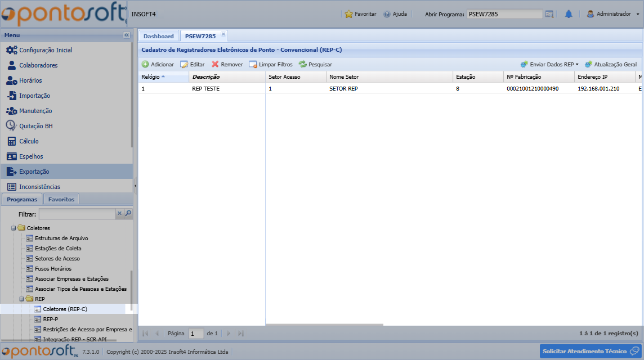Viewport: 644px width, 360px height.
Task: Sort by the Relógio column header
Action: coord(151,77)
